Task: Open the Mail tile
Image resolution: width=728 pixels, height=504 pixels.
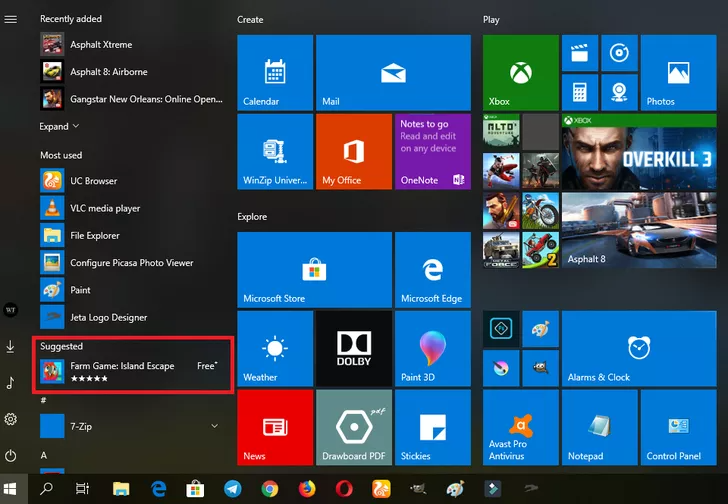Action: pos(393,73)
